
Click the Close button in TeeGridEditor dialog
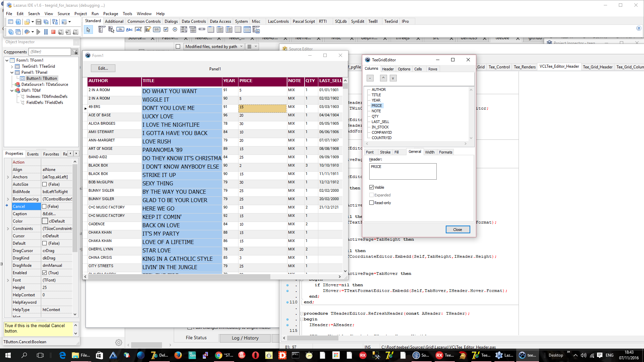(458, 229)
